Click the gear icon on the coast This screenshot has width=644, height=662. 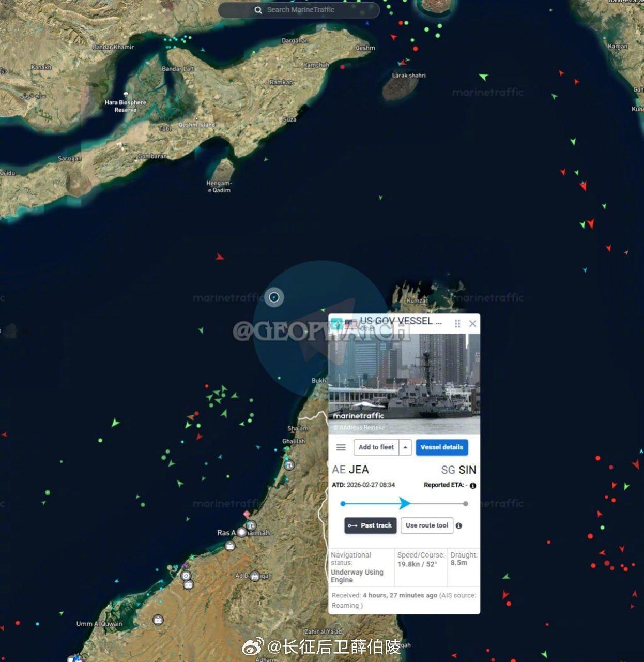tap(186, 575)
